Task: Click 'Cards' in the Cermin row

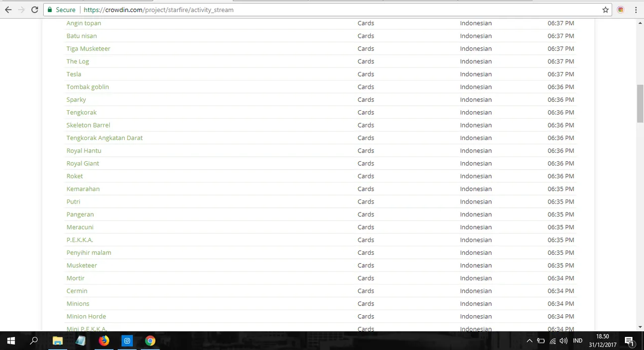Action: click(366, 291)
